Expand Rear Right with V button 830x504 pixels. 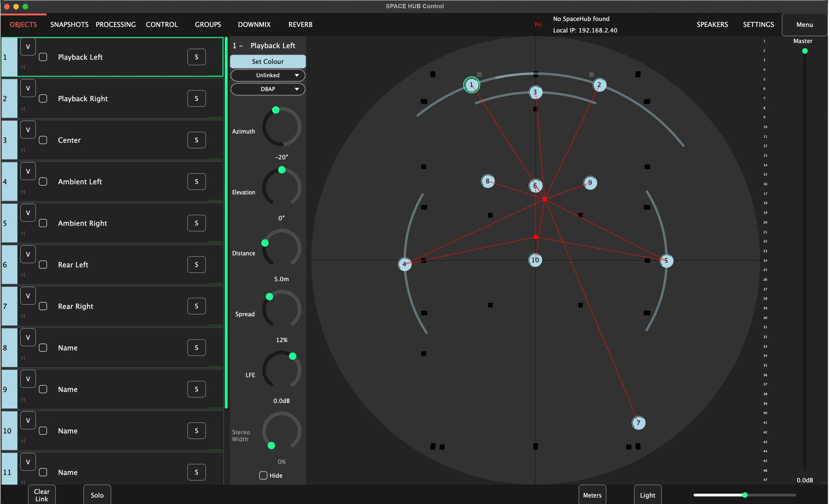28,296
